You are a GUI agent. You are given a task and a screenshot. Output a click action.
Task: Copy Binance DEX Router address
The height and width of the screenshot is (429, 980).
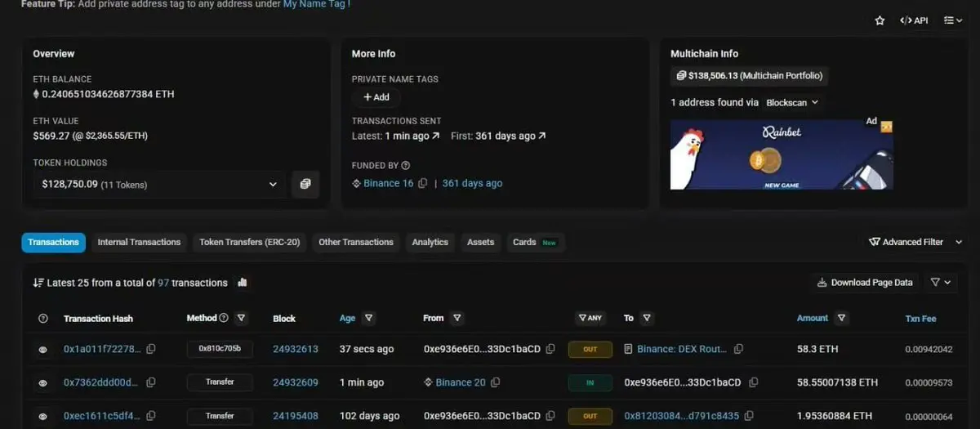click(x=738, y=349)
